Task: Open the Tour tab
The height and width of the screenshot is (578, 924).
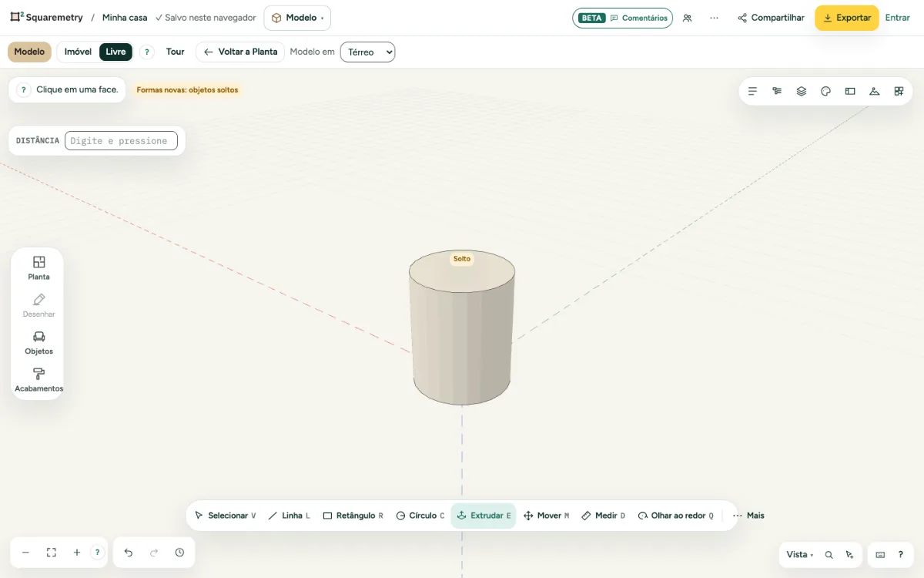Action: [x=176, y=52]
